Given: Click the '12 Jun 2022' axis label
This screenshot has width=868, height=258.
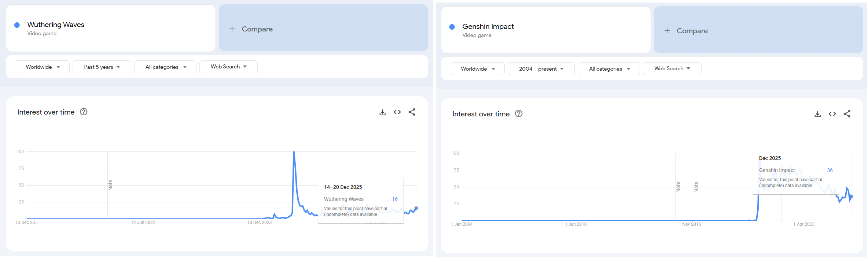Looking at the screenshot, I should pyautogui.click(x=143, y=223).
